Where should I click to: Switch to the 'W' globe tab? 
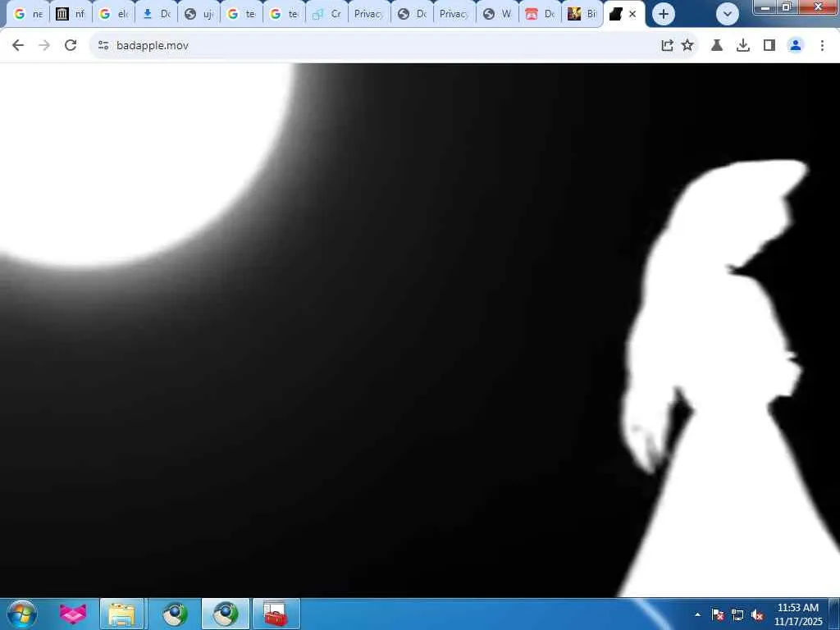(x=497, y=14)
